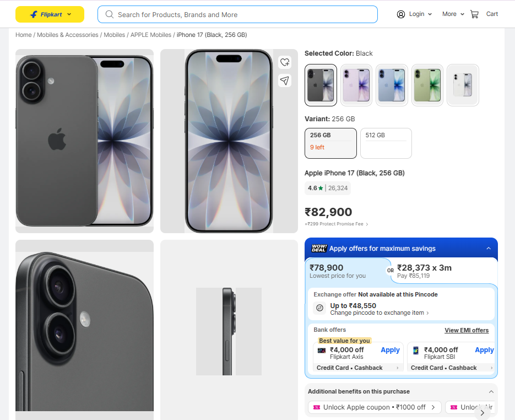Select the green color swatch
This screenshot has height=420, width=515.
pyautogui.click(x=427, y=85)
